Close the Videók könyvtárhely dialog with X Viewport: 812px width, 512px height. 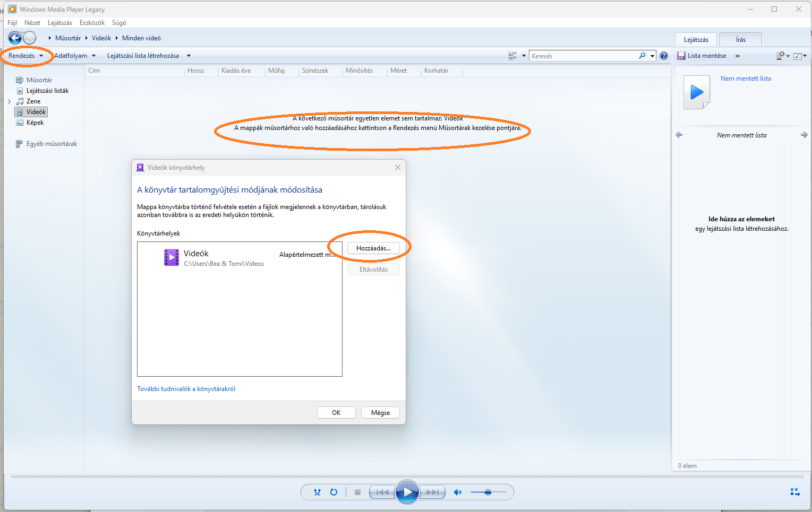[x=398, y=167]
